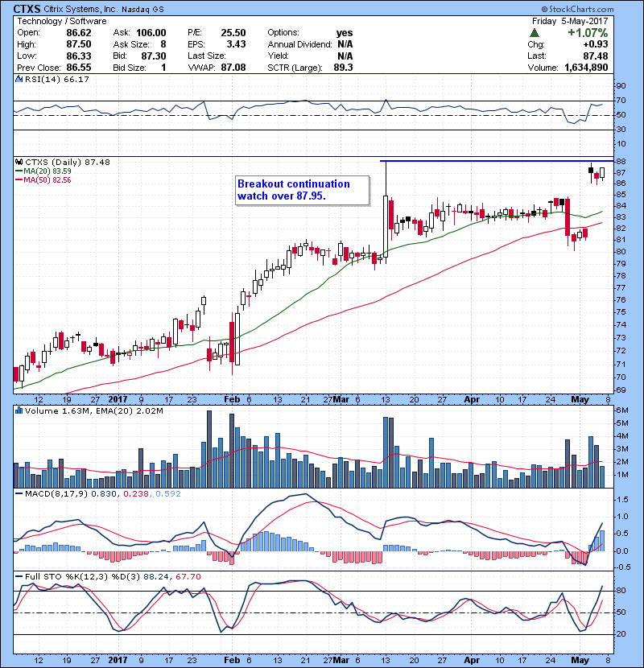Click the volume bars icon beside Volume label
The image size is (644, 668).
point(19,410)
